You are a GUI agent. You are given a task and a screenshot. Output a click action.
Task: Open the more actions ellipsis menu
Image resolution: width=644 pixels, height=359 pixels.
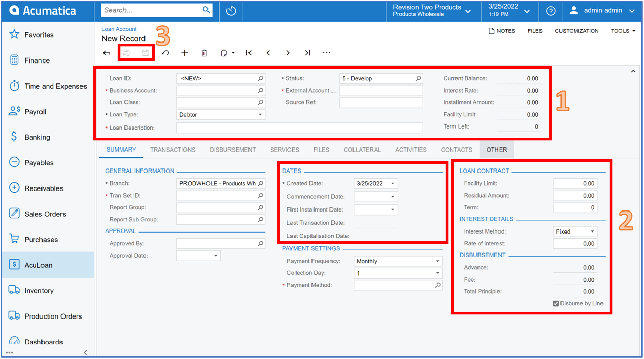click(327, 53)
